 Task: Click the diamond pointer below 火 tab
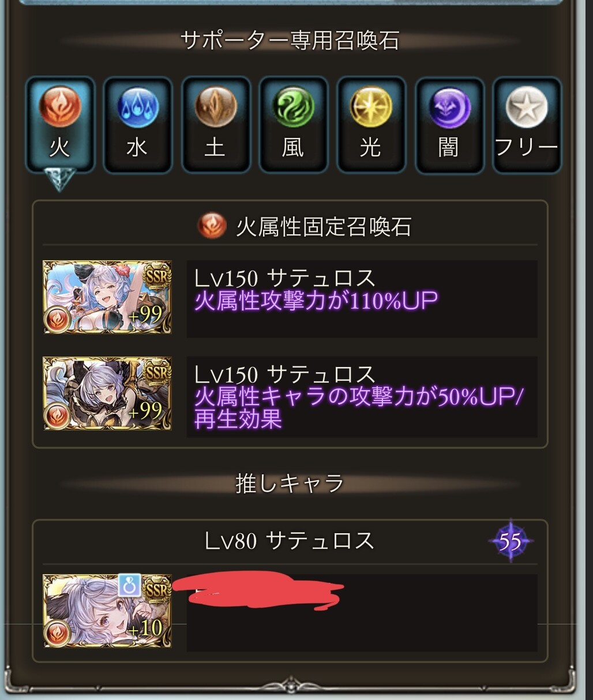click(59, 178)
